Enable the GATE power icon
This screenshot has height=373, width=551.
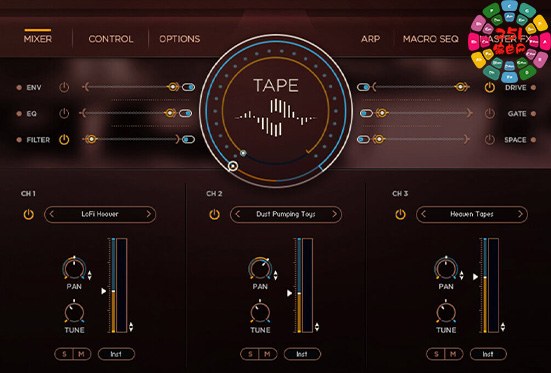coord(490,113)
